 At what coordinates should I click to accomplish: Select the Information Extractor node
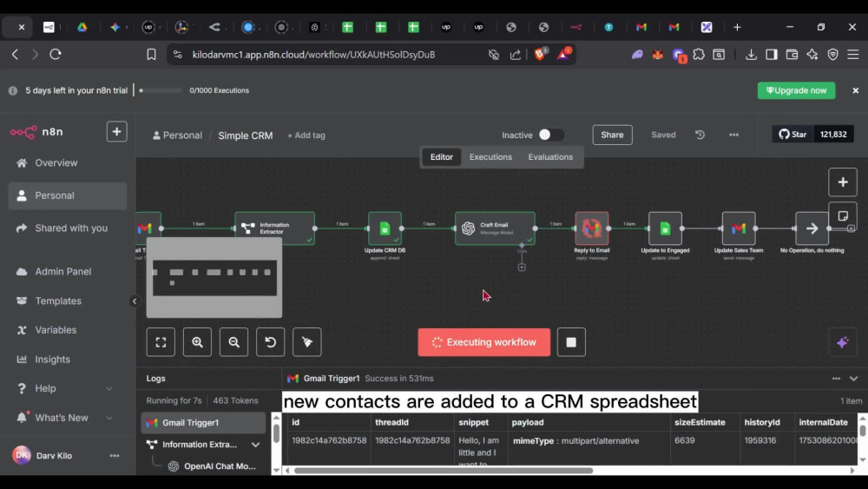click(x=274, y=228)
